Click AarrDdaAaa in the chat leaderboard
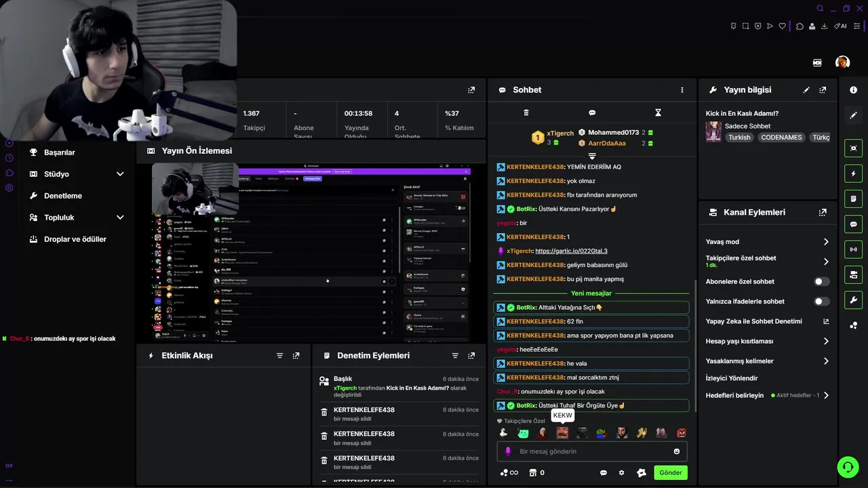 (x=607, y=143)
